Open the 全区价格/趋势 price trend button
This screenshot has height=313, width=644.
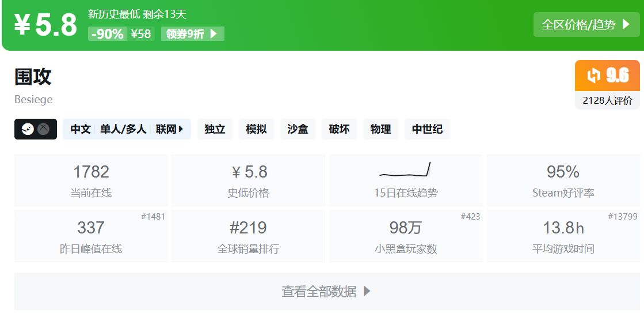click(x=586, y=25)
